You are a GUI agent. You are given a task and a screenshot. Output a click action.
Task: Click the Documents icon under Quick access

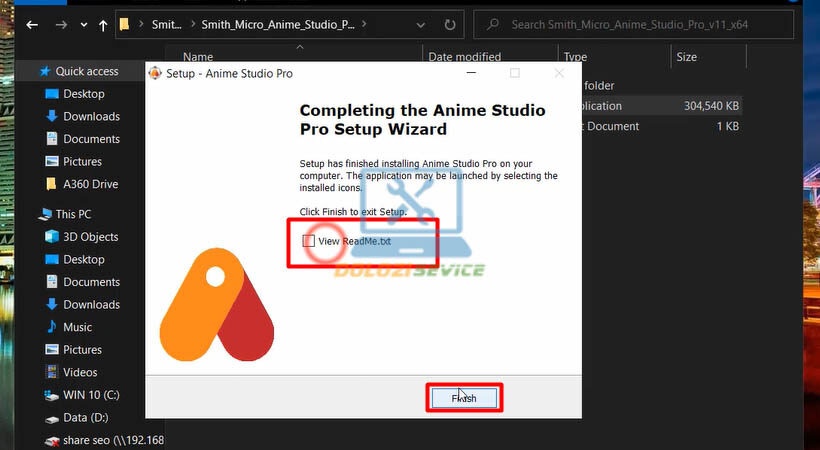pos(52,139)
